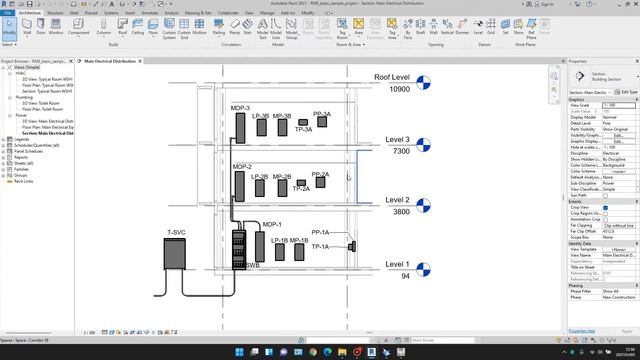Viewport: 640px width, 360px height.
Task: Toggle the Sun Path checkbox
Action: 605,196
